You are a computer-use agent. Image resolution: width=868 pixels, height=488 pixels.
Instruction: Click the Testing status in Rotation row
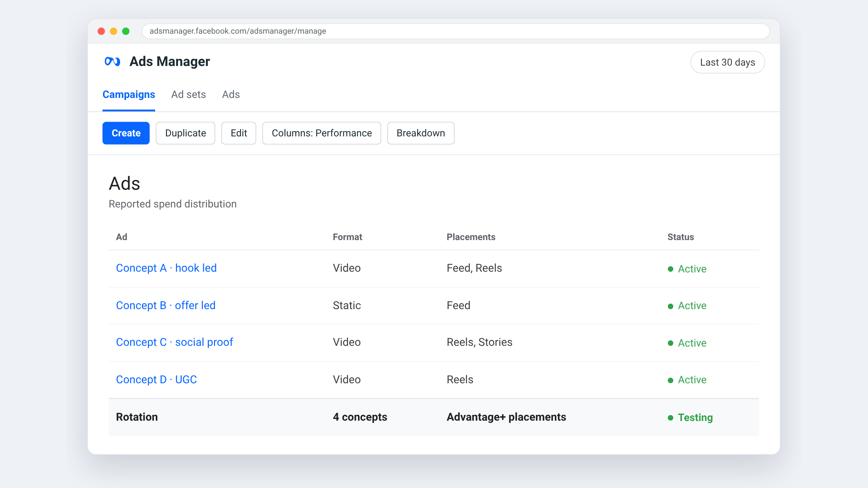pos(690,418)
